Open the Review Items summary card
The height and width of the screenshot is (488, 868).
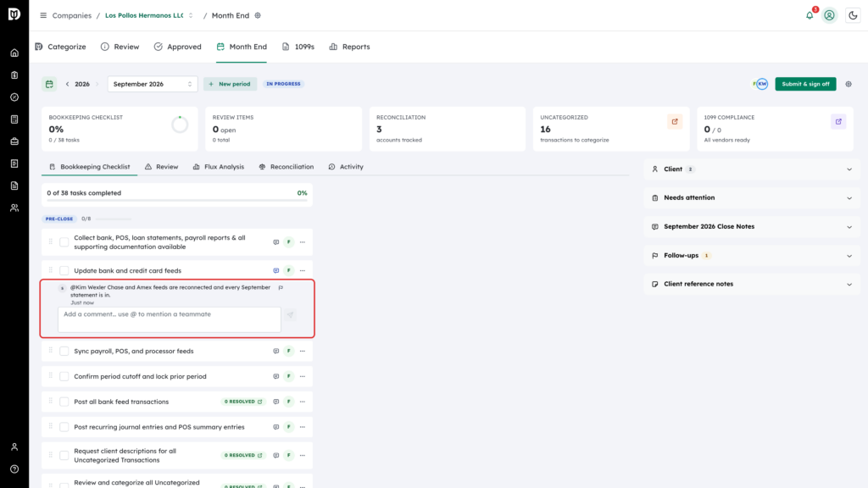pyautogui.click(x=283, y=129)
